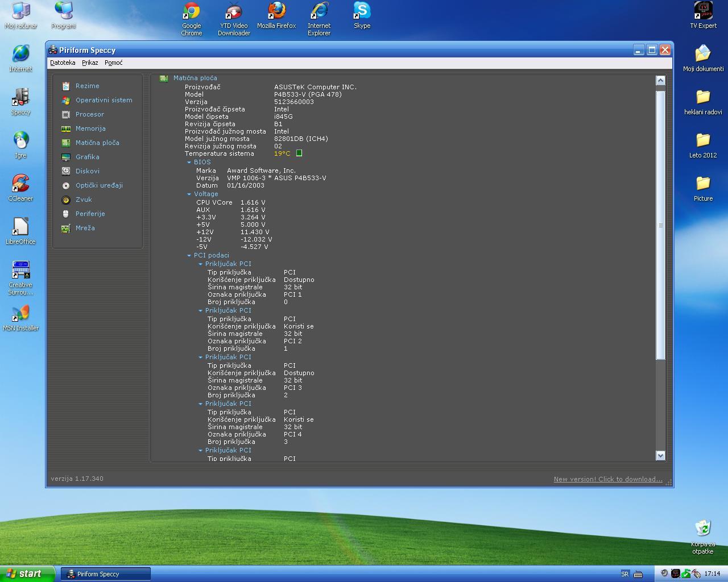728x582 pixels.
Task: Open the Procesor section icon in sidebar
Action: coord(66,114)
